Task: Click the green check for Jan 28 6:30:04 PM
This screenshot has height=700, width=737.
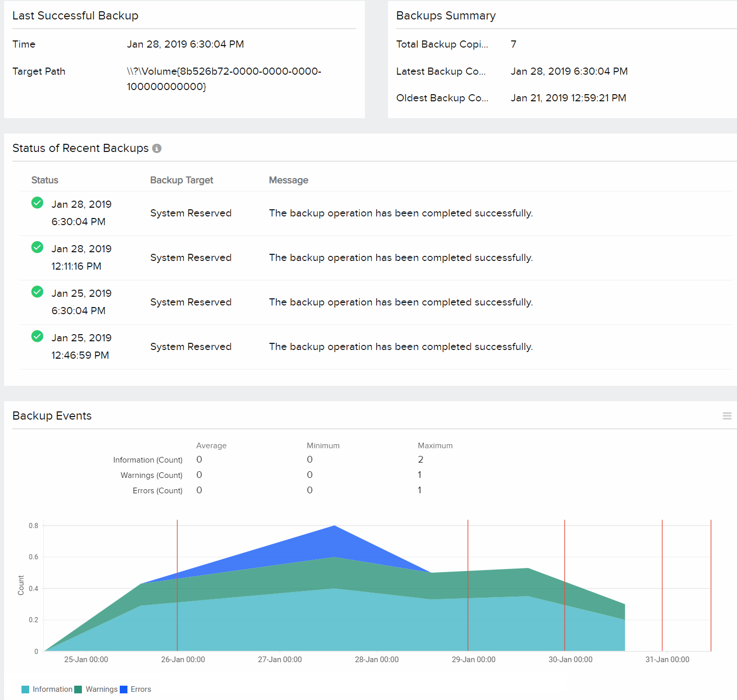Action: tap(37, 203)
